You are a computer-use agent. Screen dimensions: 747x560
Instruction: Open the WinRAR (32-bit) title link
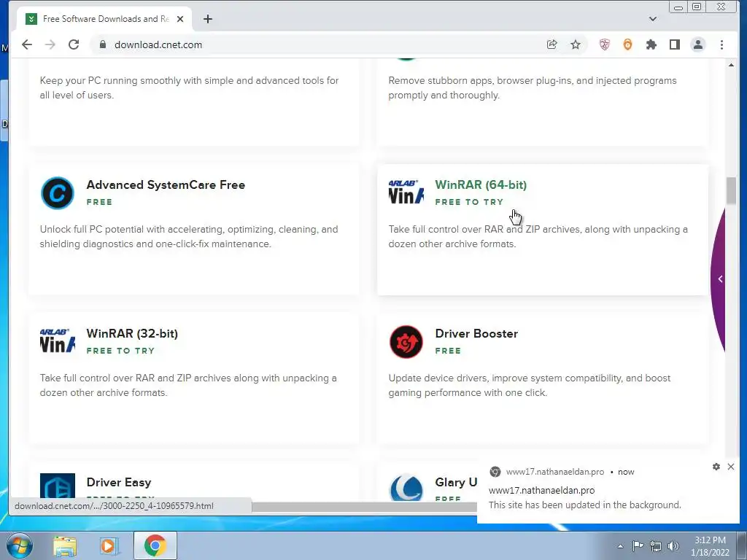(132, 333)
